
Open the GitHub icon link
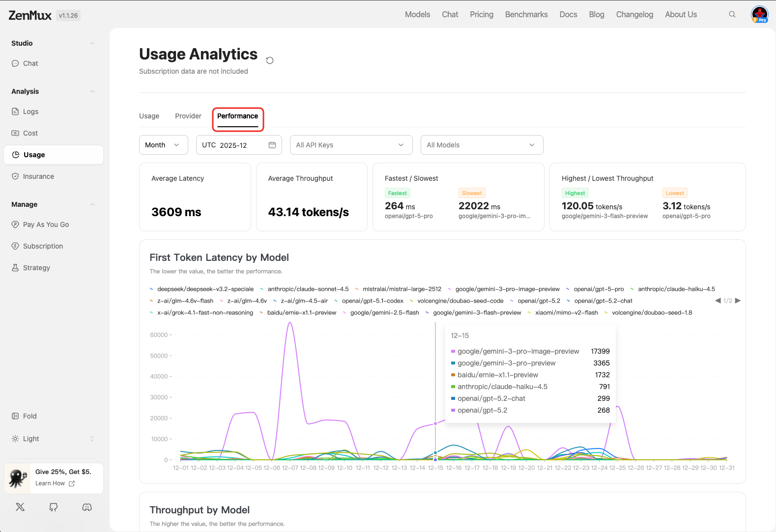coord(54,507)
